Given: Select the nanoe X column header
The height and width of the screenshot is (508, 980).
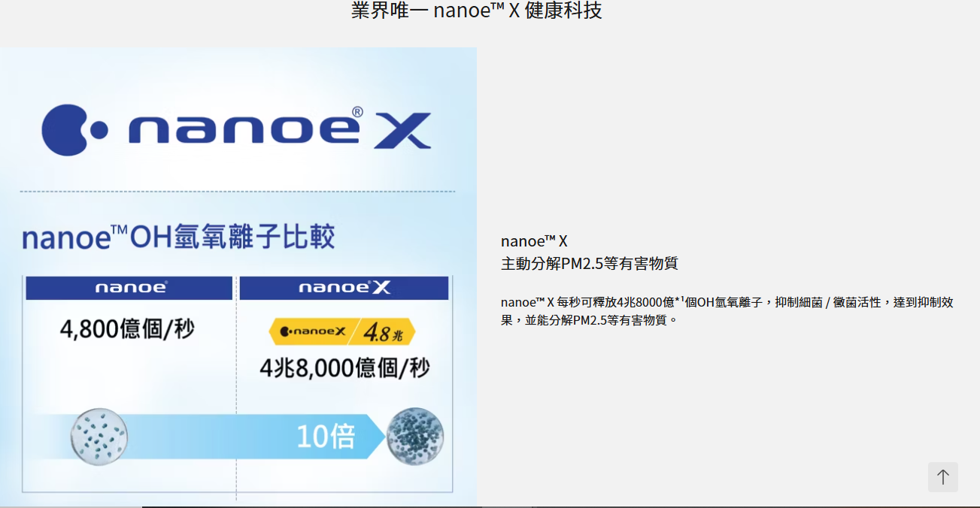Looking at the screenshot, I should (x=344, y=288).
